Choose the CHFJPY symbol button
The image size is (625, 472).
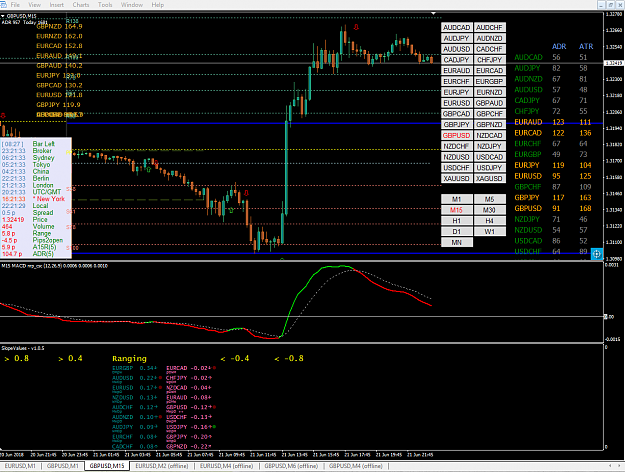(x=489, y=60)
